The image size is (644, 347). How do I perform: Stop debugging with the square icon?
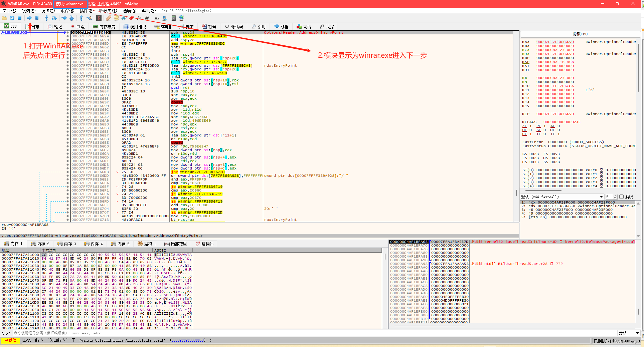coord(19,18)
